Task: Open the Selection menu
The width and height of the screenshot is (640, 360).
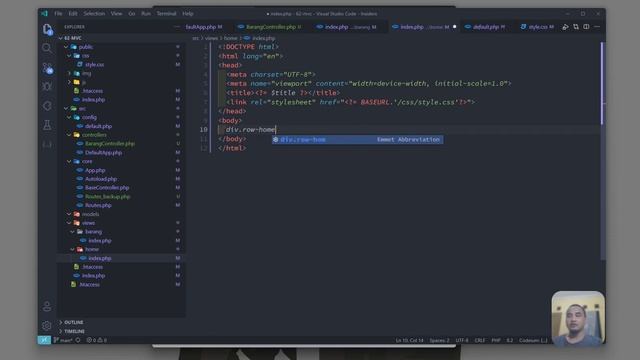Action: (x=94, y=13)
